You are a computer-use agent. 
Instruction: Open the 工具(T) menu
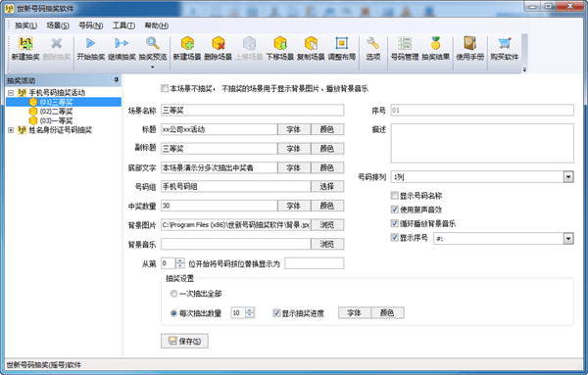tap(123, 25)
